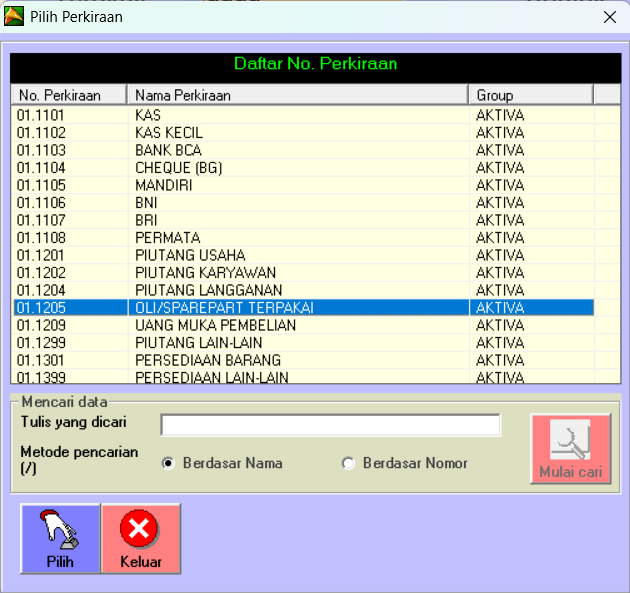Click the Mulai cari magnifier button
This screenshot has width=630, height=593.
click(x=570, y=450)
